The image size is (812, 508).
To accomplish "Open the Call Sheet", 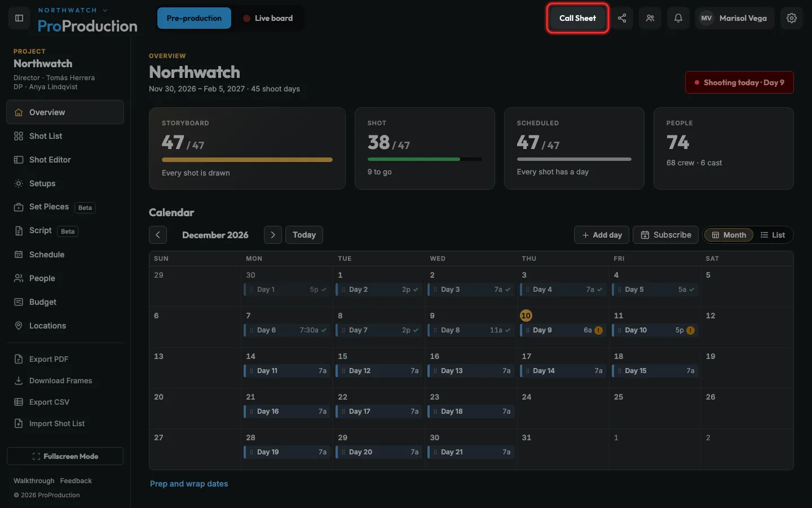I will click(577, 18).
